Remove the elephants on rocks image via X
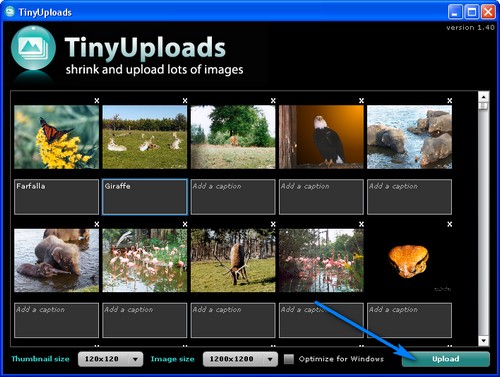Image resolution: width=500 pixels, height=377 pixels. pos(450,101)
